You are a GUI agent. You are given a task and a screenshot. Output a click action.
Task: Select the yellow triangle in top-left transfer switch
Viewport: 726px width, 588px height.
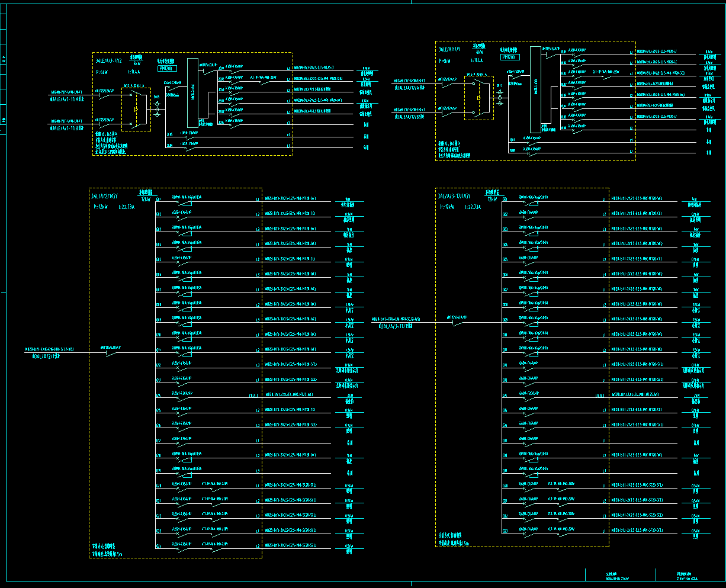pyautogui.click(x=137, y=109)
